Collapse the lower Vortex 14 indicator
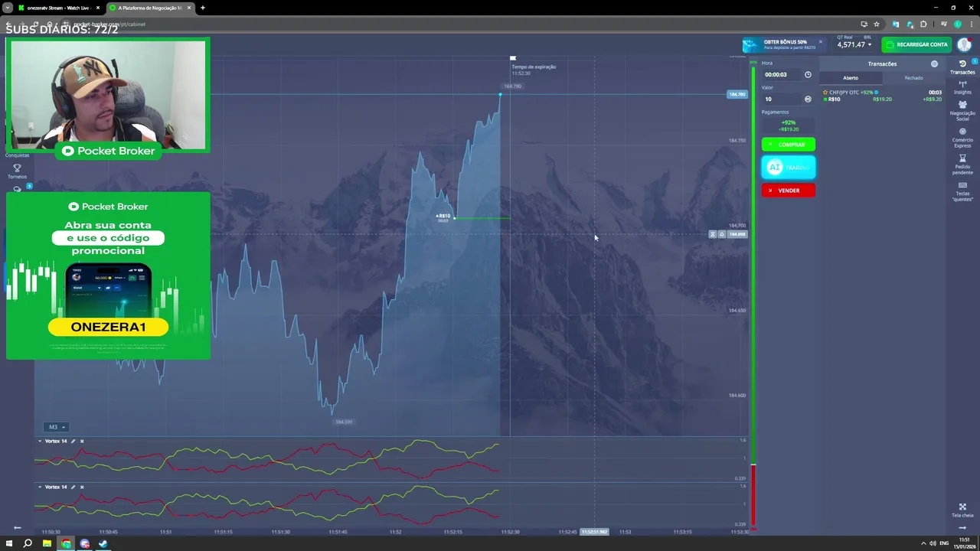Viewport: 980px width, 551px height. point(41,487)
